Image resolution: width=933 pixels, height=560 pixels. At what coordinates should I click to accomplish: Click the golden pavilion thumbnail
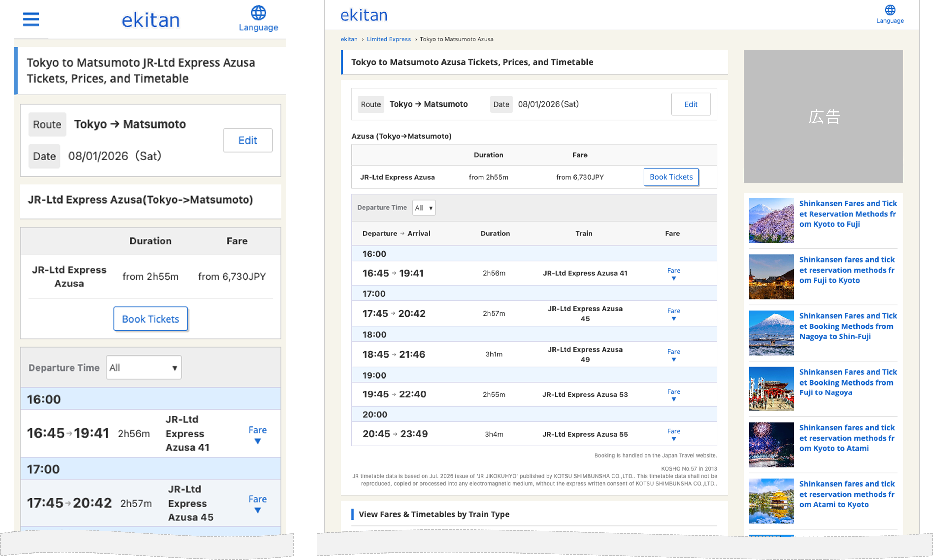[x=771, y=501]
